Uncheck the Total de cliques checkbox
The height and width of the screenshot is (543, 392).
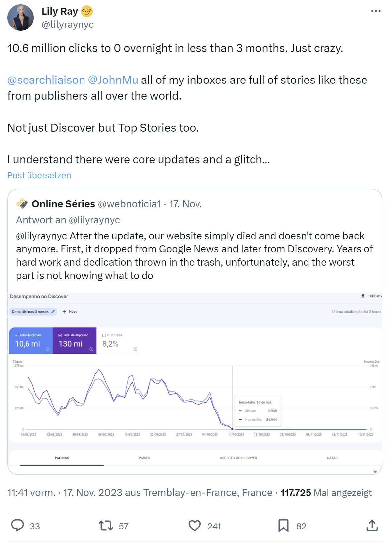pyautogui.click(x=16, y=335)
